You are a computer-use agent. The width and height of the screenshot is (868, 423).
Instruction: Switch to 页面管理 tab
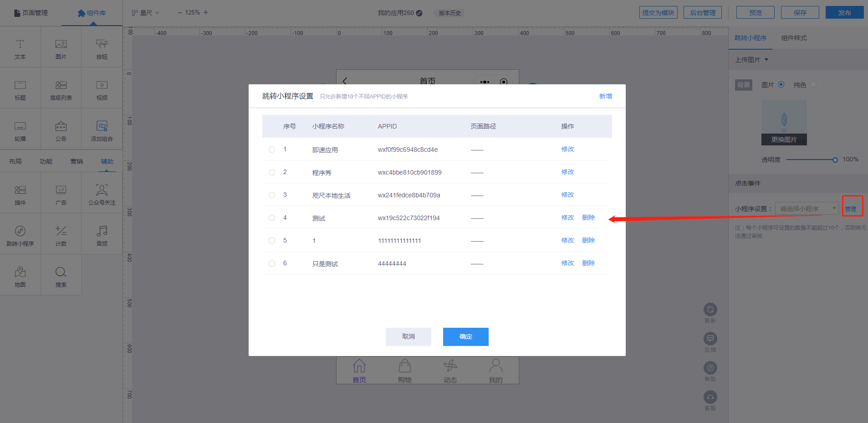31,13
